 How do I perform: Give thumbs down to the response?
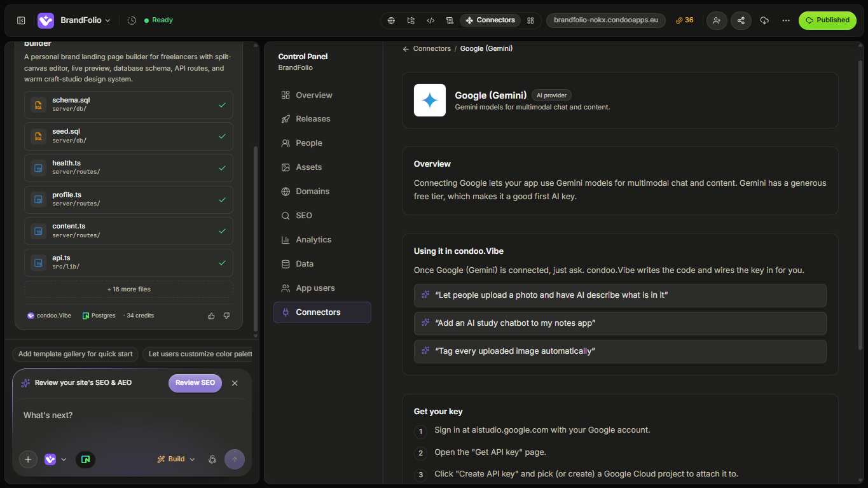tap(226, 316)
